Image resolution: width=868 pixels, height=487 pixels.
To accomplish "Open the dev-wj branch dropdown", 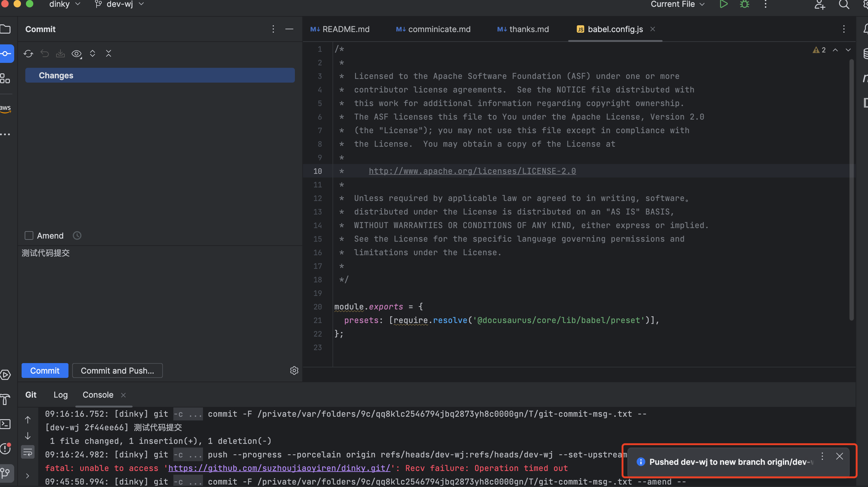I will pyautogui.click(x=120, y=4).
